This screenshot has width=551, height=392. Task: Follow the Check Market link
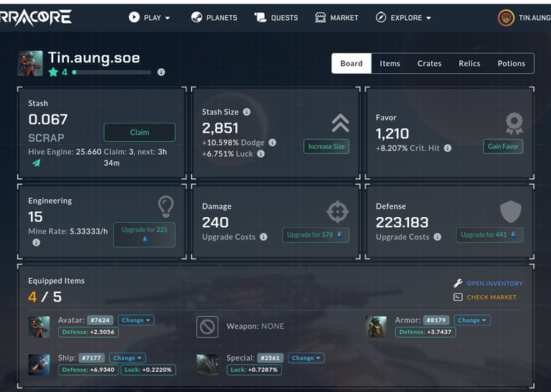tap(491, 297)
